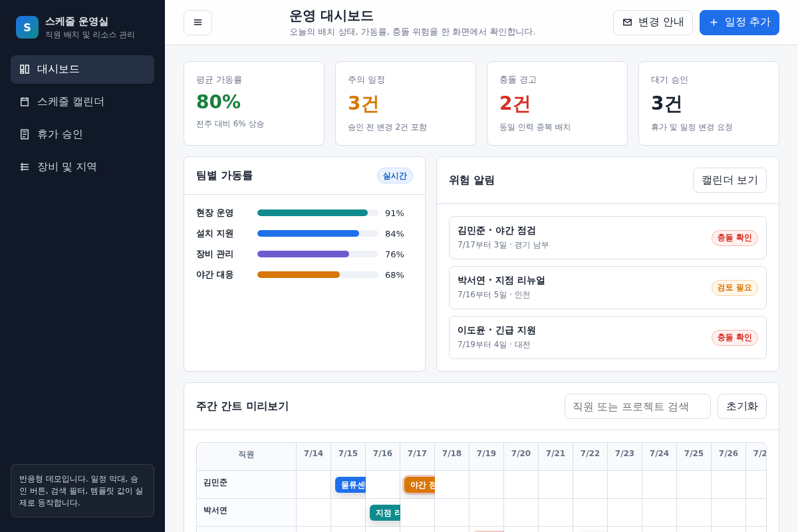Open the 대시보드 menu item

click(x=82, y=69)
